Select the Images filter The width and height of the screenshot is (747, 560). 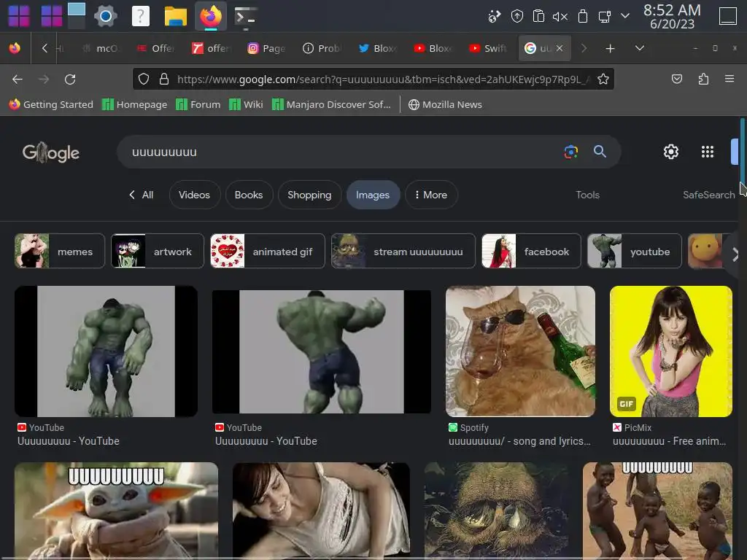click(373, 195)
